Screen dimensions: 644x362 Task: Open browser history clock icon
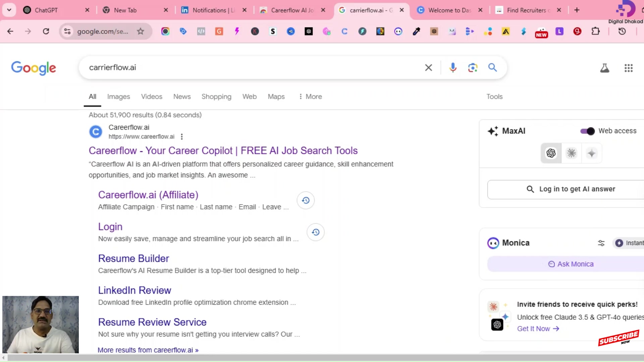[x=622, y=31]
